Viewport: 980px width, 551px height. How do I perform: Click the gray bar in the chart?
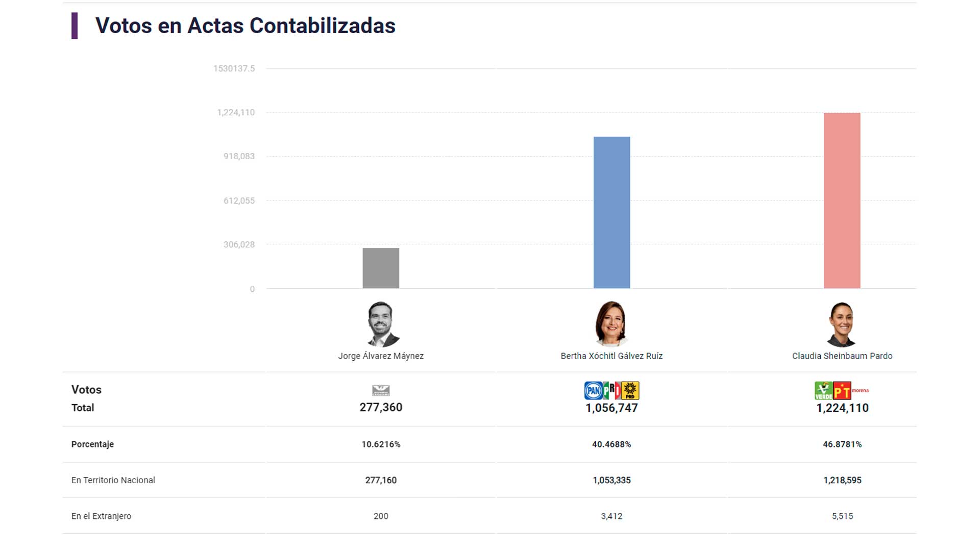click(381, 268)
